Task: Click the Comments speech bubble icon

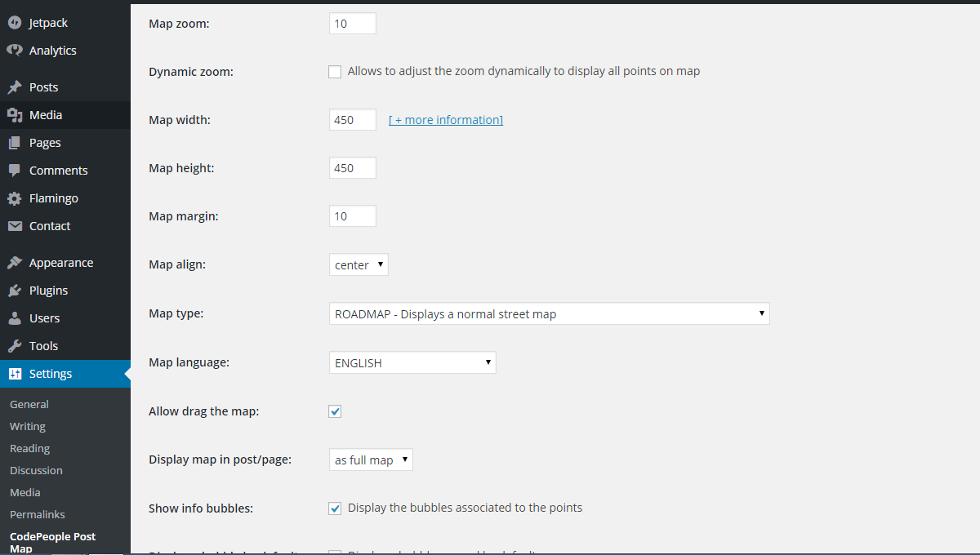Action: 15,170
